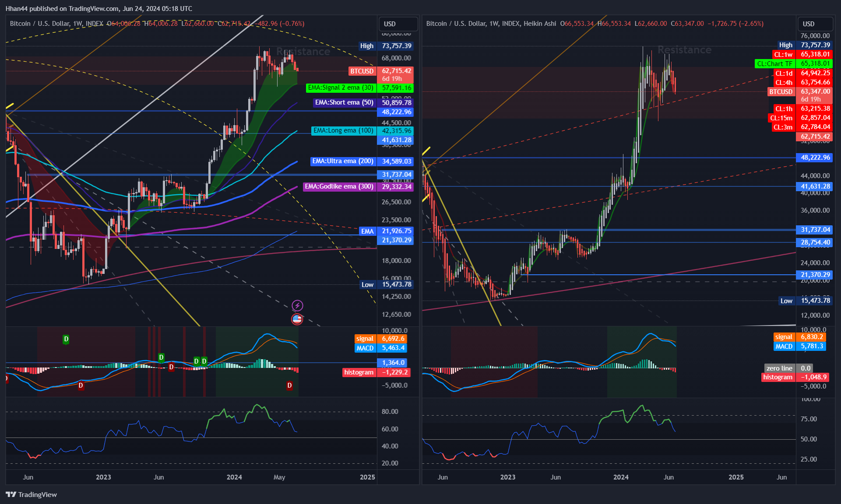Click left chart histogram −1,229.2 label

376,372
